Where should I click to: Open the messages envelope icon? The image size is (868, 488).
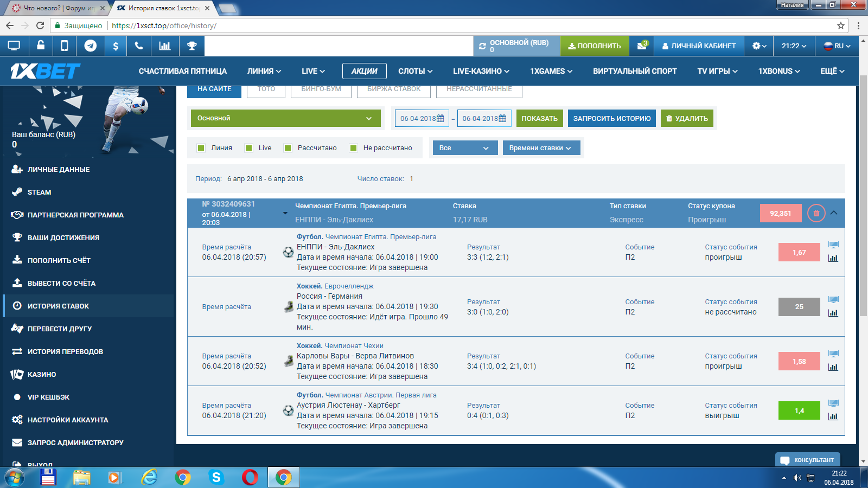pyautogui.click(x=642, y=46)
